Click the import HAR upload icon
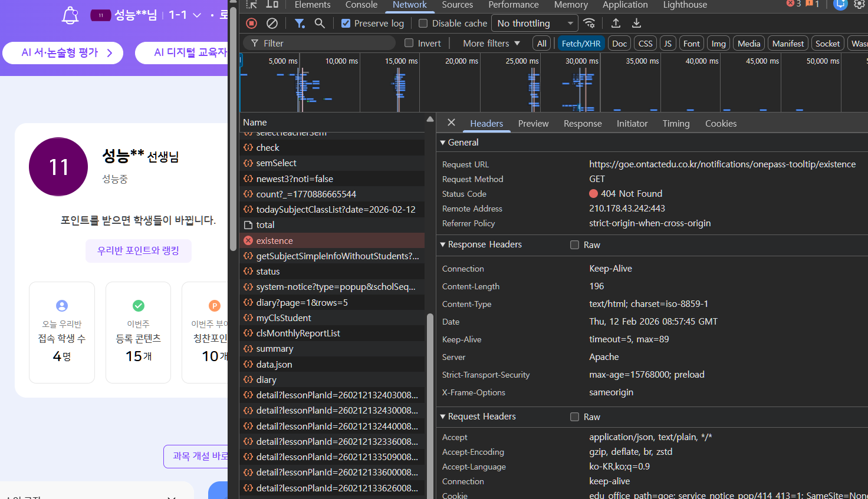The height and width of the screenshot is (499, 868). coord(616,24)
